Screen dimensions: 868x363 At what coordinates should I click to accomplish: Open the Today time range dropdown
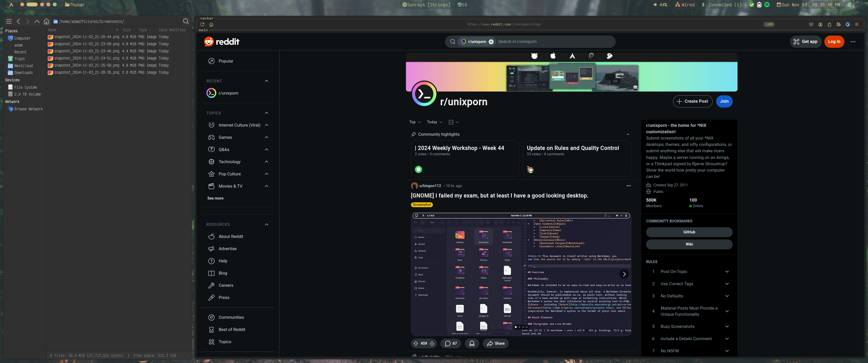click(434, 122)
